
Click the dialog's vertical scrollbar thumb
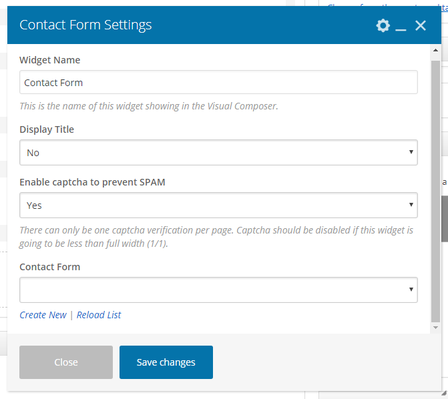coord(435,191)
